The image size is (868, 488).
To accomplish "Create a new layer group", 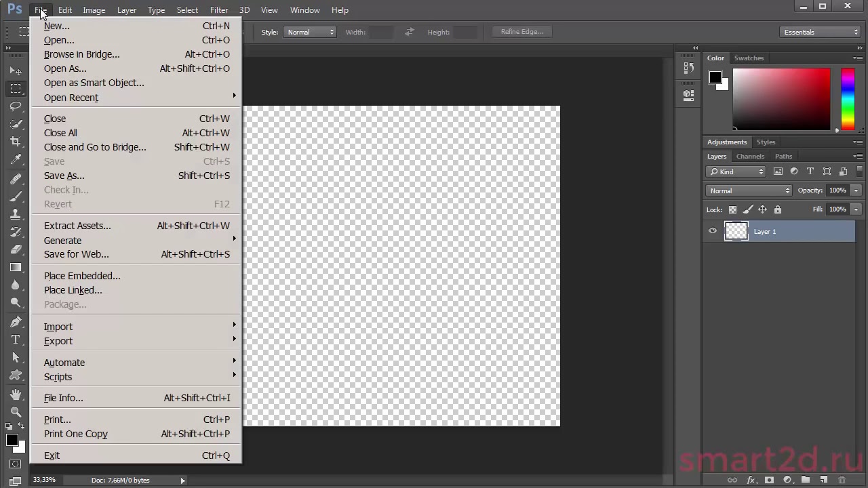I will pyautogui.click(x=806, y=480).
